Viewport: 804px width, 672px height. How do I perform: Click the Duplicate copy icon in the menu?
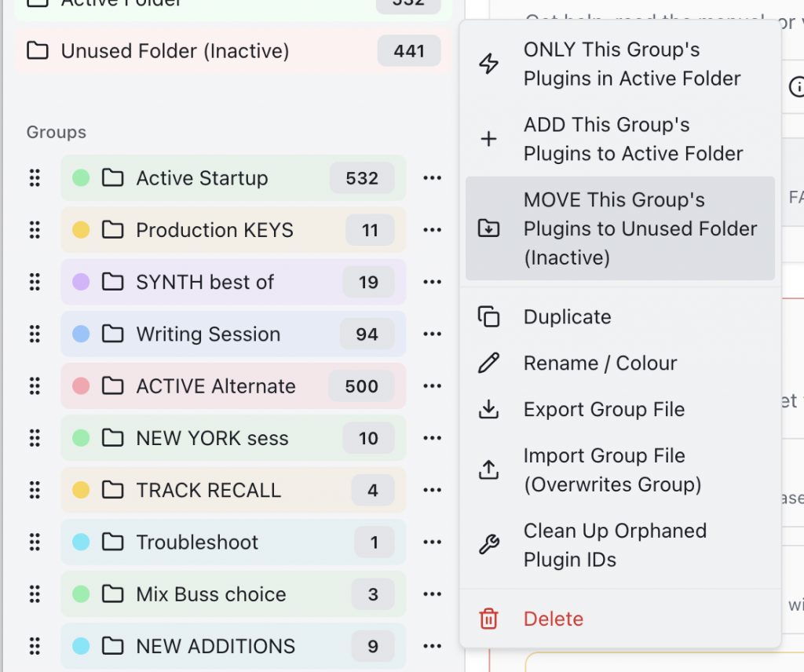tap(489, 317)
